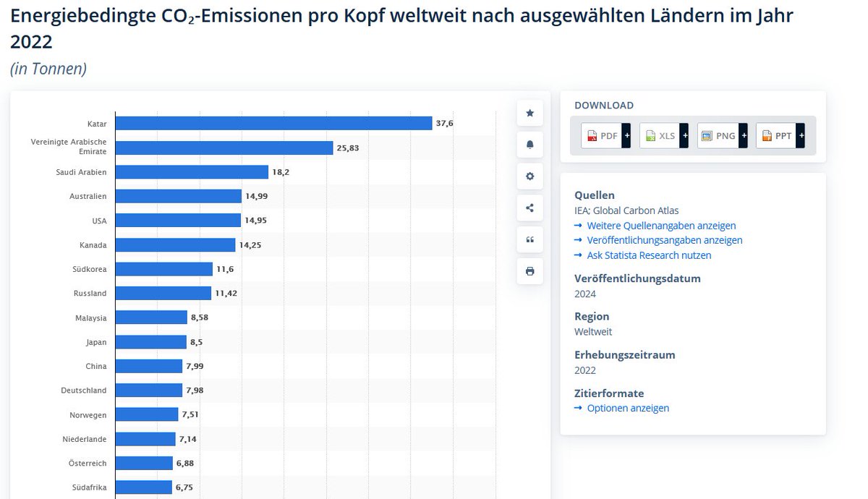
Task: Click the value label 37,6
Action: pos(444,124)
